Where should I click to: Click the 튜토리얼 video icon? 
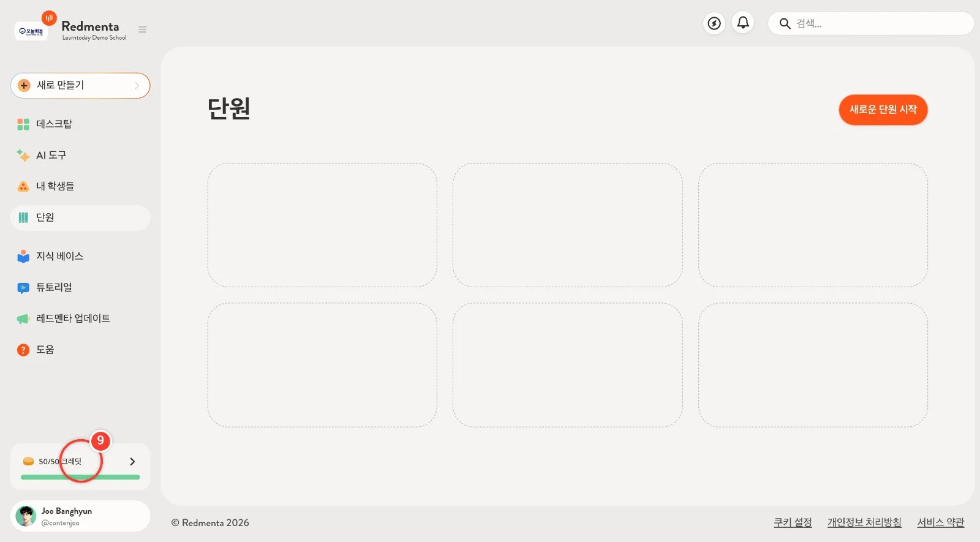pyautogui.click(x=23, y=288)
